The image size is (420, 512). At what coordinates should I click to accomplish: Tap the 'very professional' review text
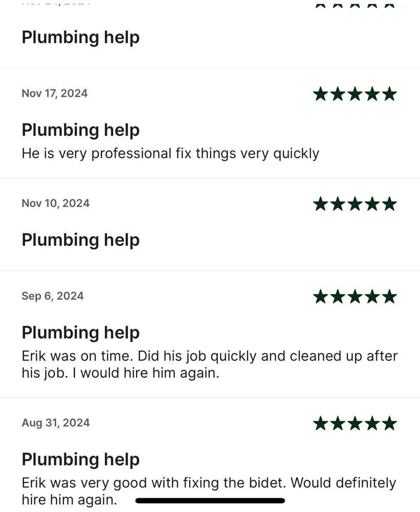(x=170, y=153)
